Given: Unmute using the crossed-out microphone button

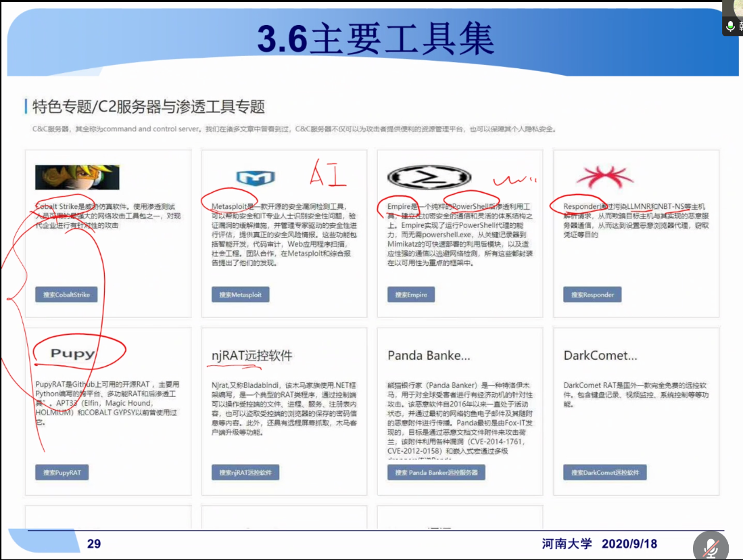Looking at the screenshot, I should pyautogui.click(x=711, y=546).
